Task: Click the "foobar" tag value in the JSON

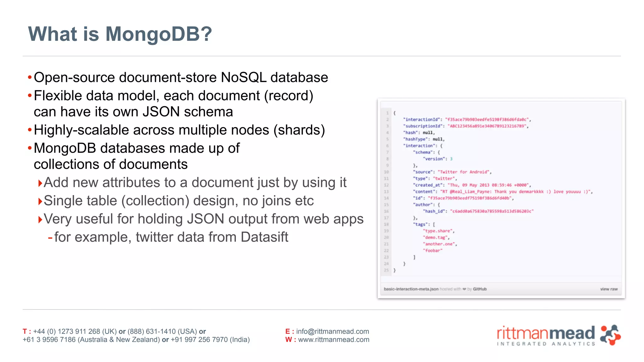Action: click(x=433, y=250)
